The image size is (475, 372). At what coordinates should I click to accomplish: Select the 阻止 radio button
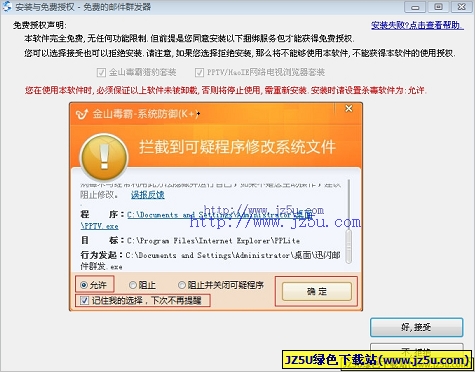[x=133, y=285]
